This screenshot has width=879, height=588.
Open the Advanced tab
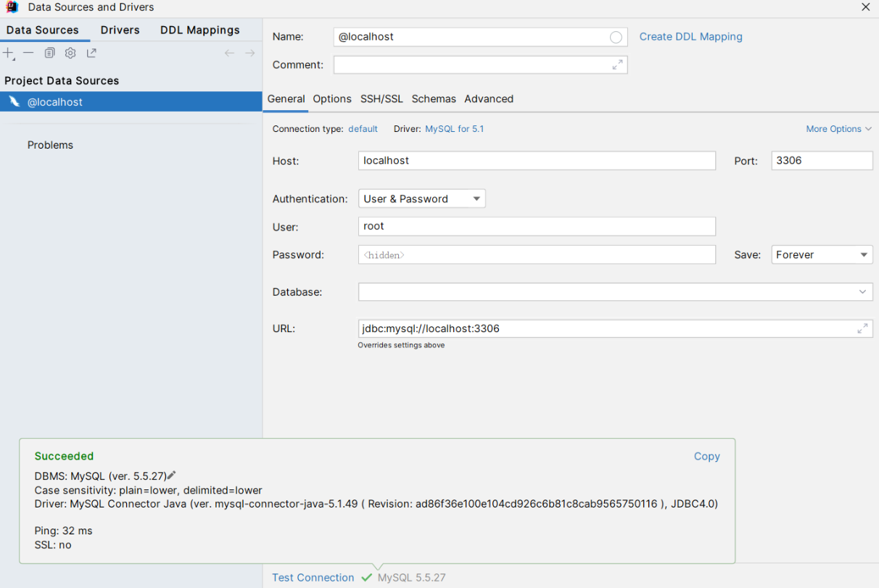click(489, 99)
